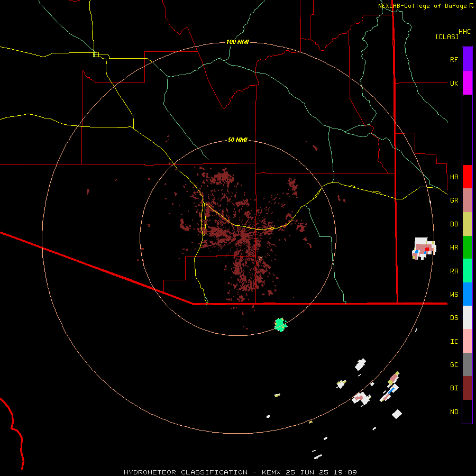
Task: Click the light pink IC legend swatch
Action: coord(467,341)
